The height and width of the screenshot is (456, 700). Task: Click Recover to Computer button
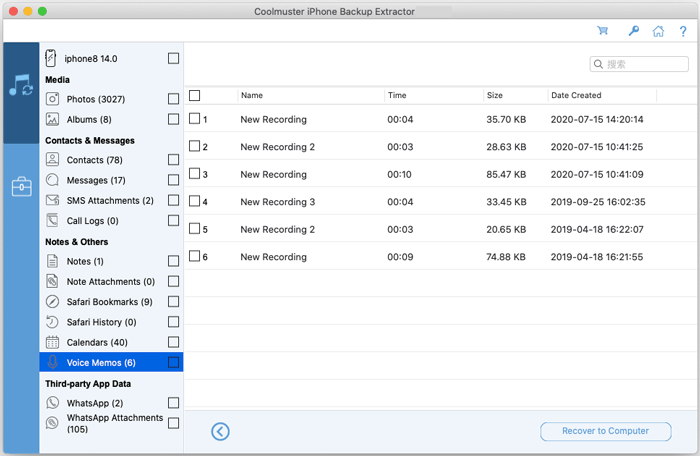click(605, 431)
